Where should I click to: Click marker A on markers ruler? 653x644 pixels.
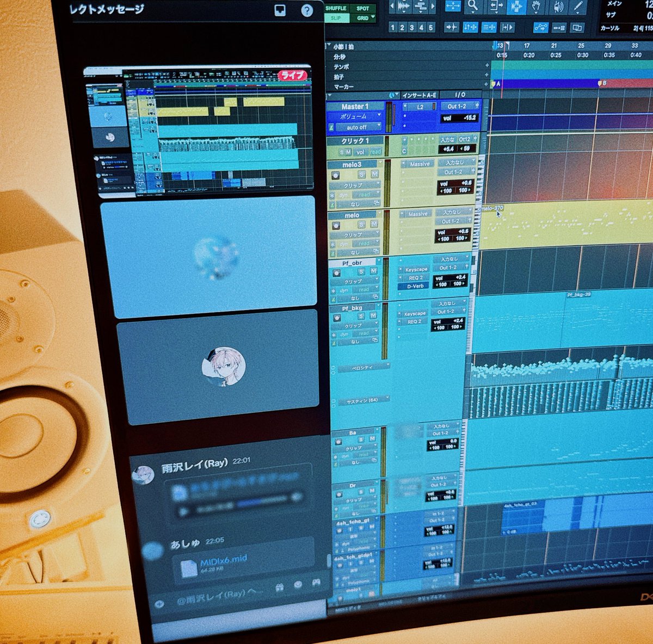[x=495, y=84]
